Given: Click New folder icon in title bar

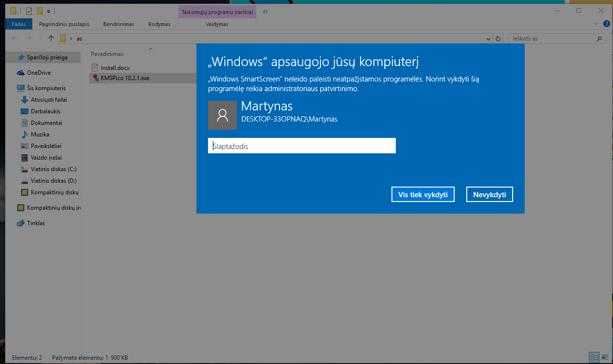Looking at the screenshot, I should click(x=40, y=11).
